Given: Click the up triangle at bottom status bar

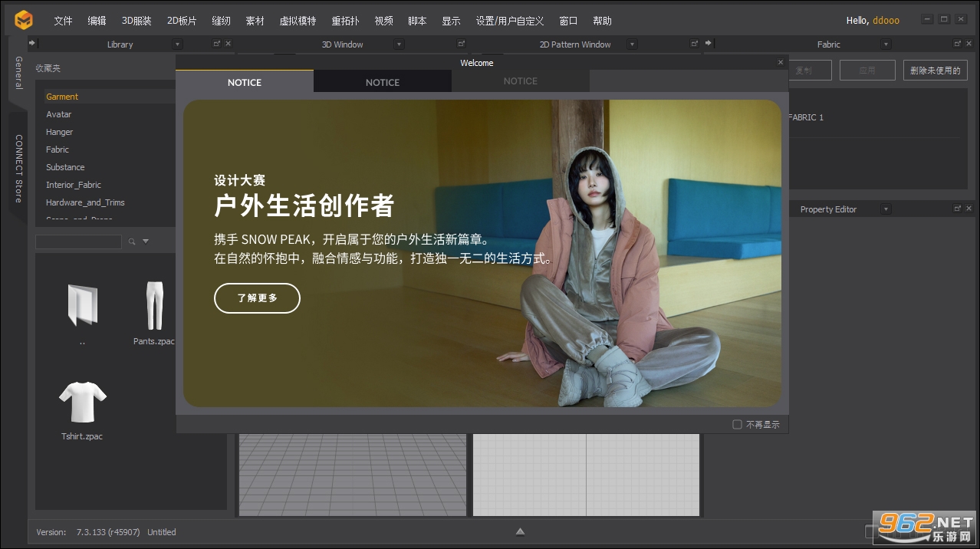Looking at the screenshot, I should click(520, 531).
